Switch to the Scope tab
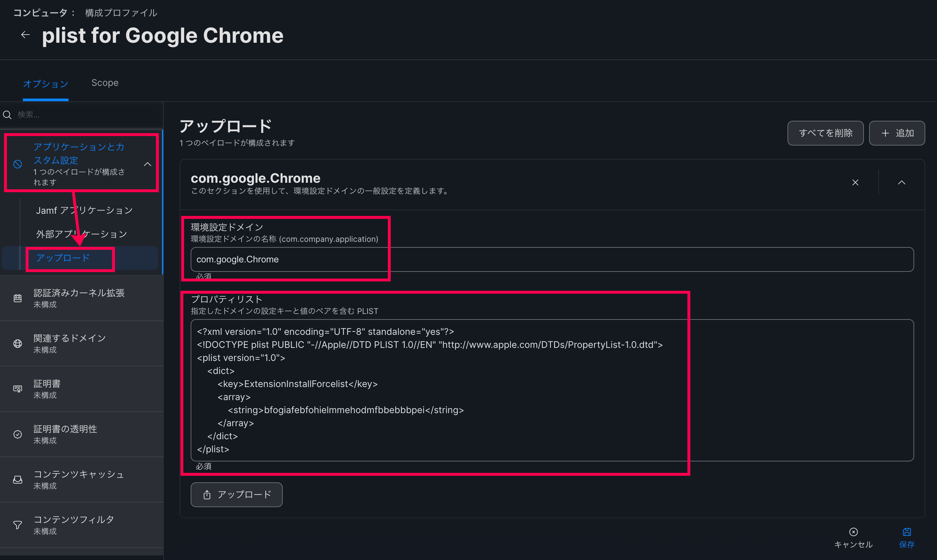 (104, 83)
